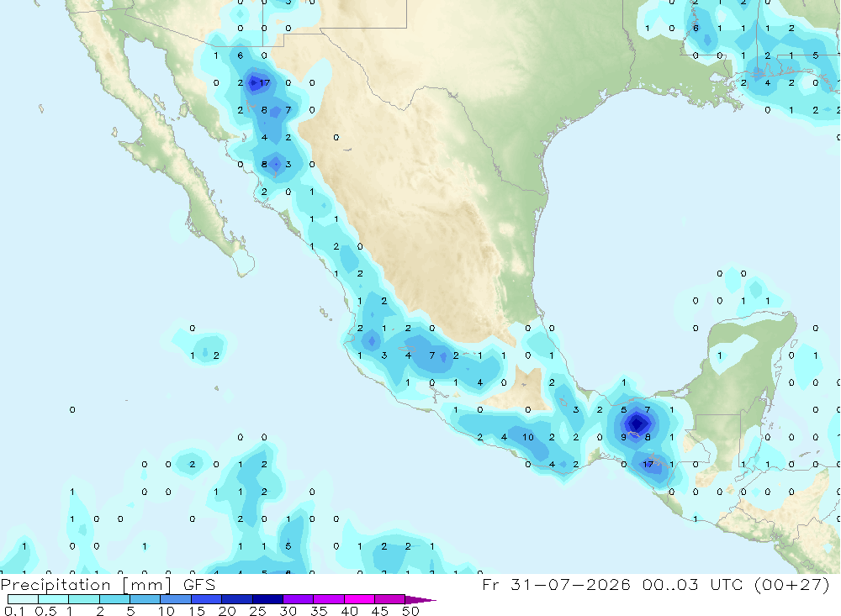Viewport: 841px width, 616px height.
Task: Click the over-50 arrow tip of the legend
Action: click(421, 600)
